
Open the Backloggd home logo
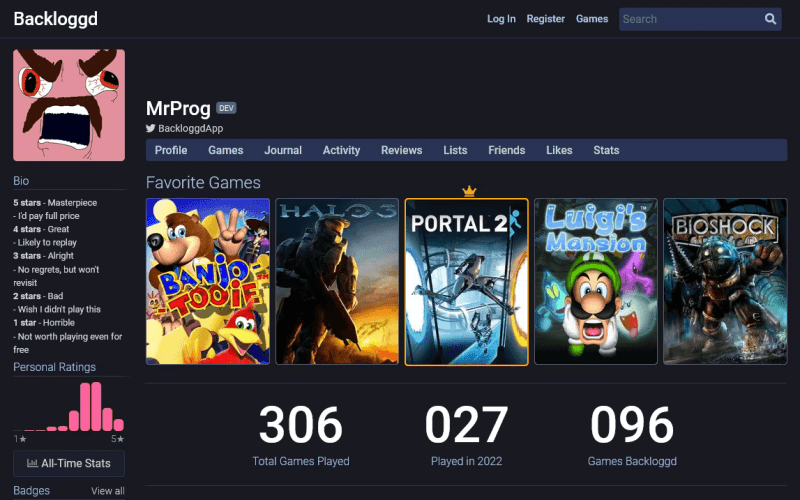pos(56,19)
